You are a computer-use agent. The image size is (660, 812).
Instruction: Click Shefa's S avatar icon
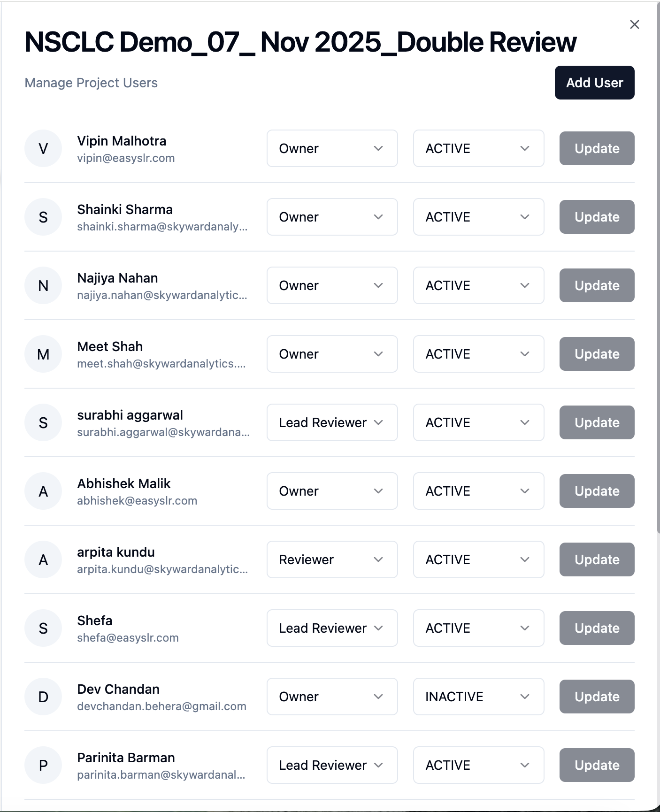pos(43,628)
